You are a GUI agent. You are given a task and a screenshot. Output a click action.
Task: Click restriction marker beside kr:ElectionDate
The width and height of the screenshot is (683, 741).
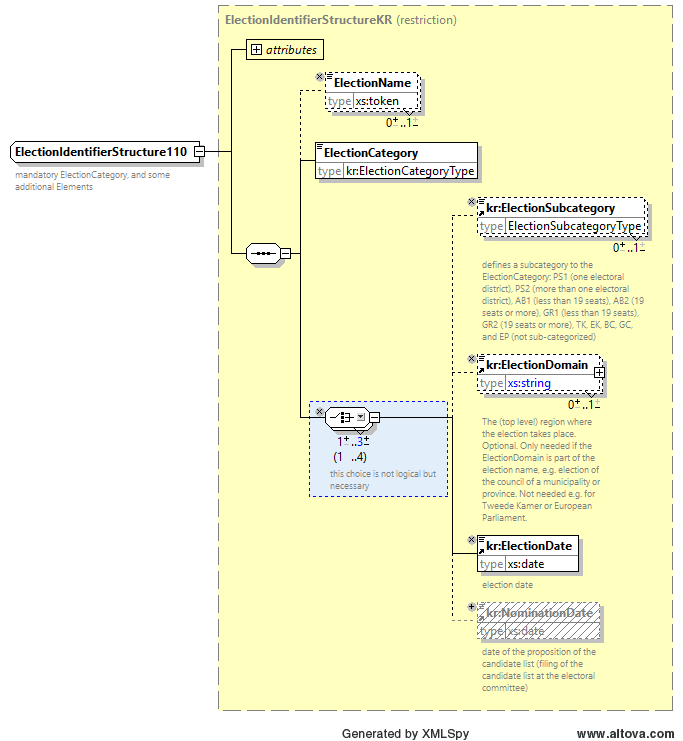click(x=471, y=540)
